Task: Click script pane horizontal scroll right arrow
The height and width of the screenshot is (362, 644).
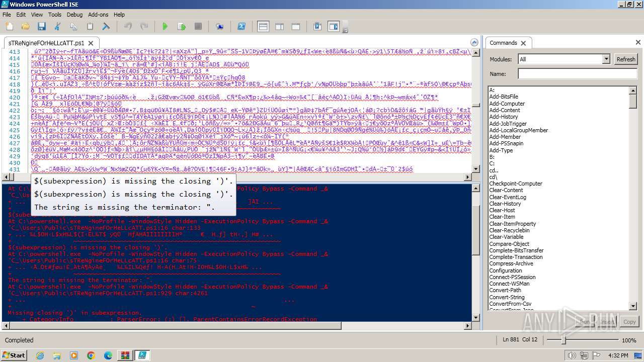Action: [467, 177]
